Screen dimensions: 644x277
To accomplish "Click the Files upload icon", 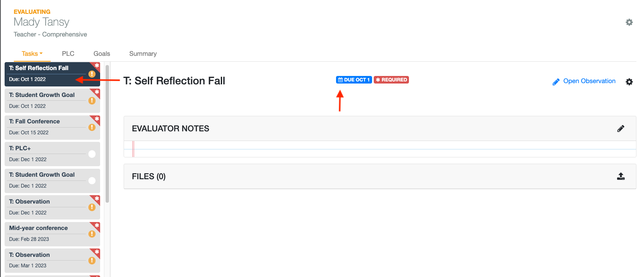I will click(621, 176).
